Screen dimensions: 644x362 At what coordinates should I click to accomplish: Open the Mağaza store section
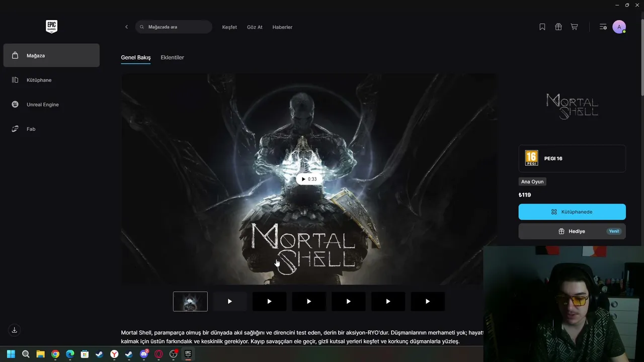[51, 55]
